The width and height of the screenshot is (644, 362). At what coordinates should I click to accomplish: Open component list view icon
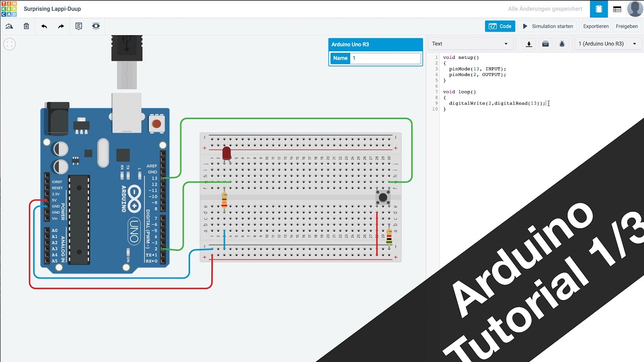coord(617,9)
